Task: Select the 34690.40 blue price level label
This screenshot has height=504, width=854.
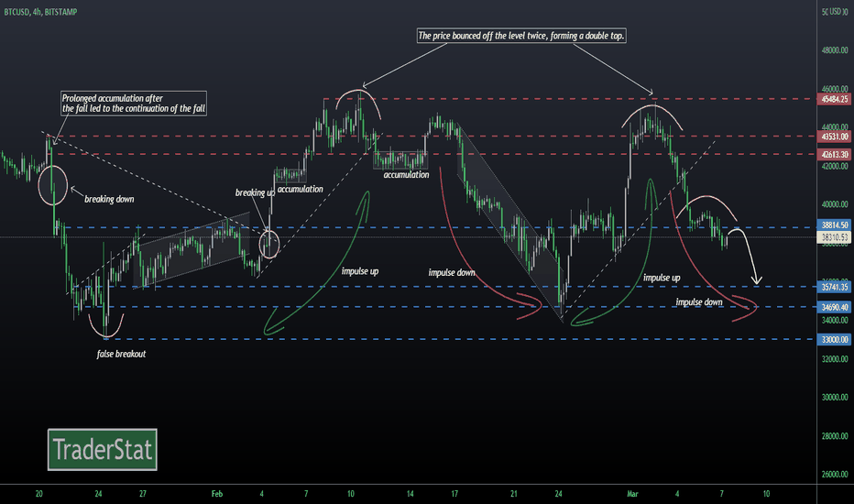Action: [835, 307]
